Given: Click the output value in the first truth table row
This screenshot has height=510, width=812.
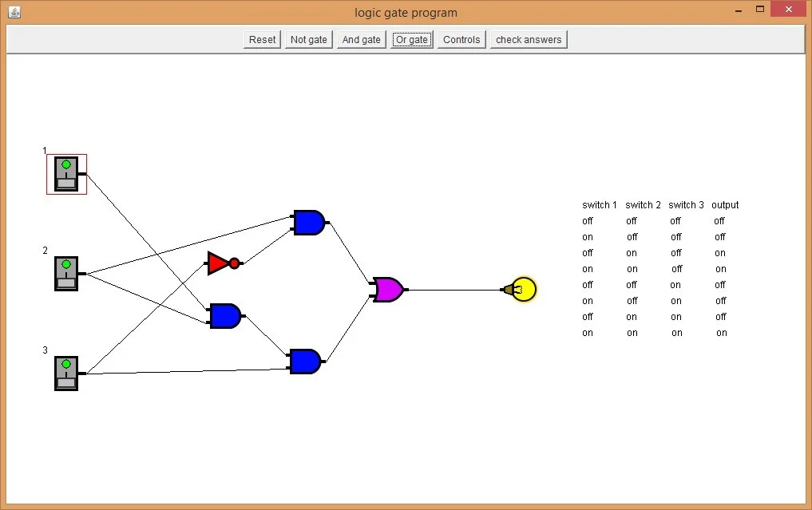Looking at the screenshot, I should click(719, 221).
